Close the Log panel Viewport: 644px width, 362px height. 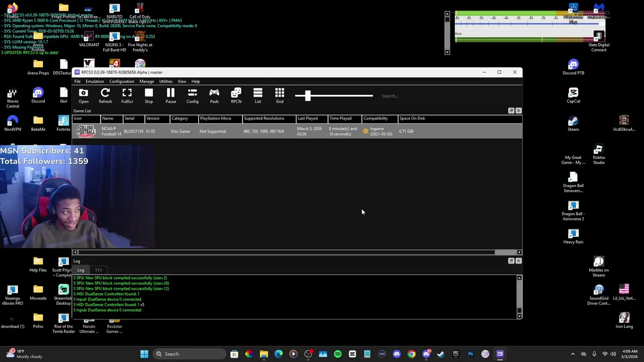[x=518, y=261]
